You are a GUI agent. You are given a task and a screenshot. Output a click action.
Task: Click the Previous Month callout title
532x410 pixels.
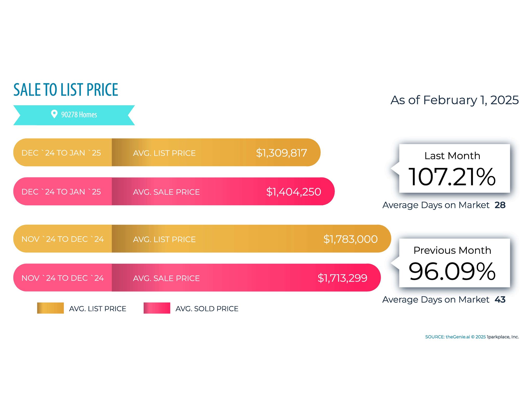point(452,250)
